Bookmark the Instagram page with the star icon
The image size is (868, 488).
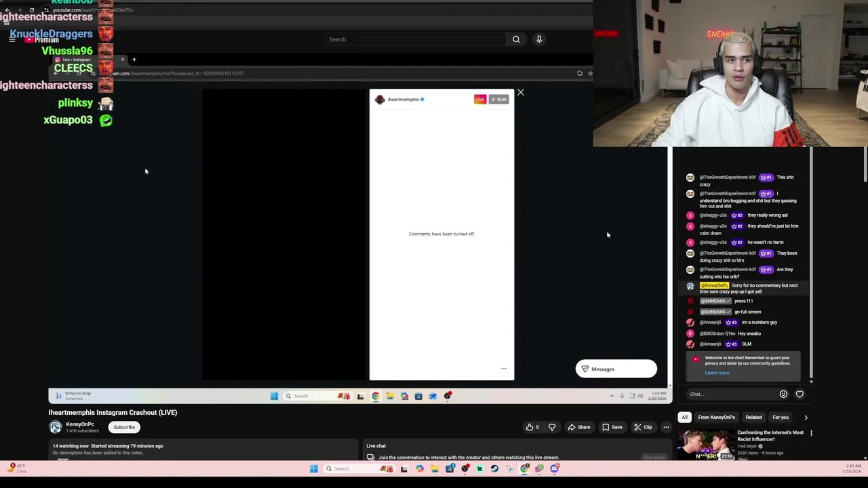click(x=590, y=73)
